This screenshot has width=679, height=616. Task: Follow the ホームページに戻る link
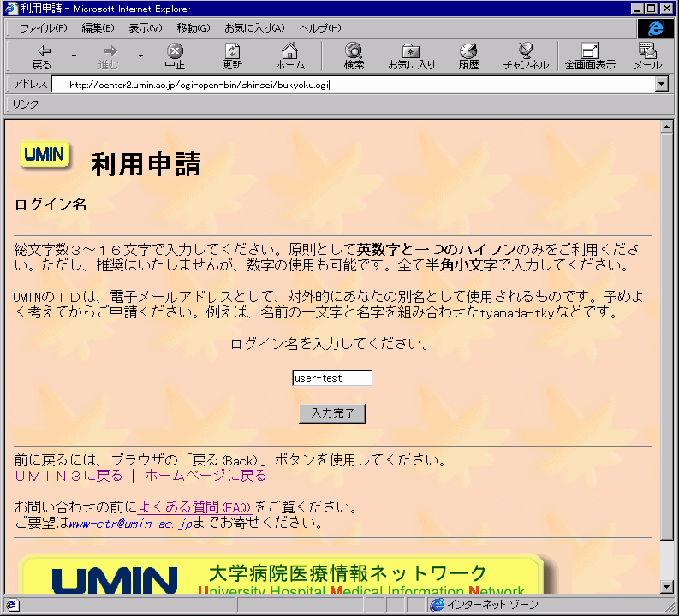coord(205,476)
